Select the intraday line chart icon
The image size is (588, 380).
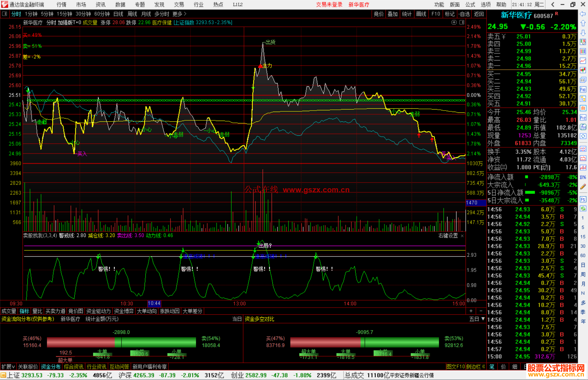pyautogui.click(x=583, y=61)
